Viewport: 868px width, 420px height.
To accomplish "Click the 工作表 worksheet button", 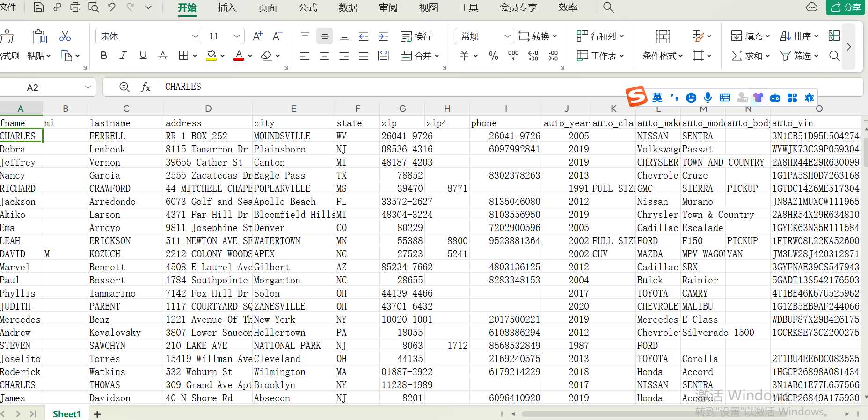I will pyautogui.click(x=600, y=56).
